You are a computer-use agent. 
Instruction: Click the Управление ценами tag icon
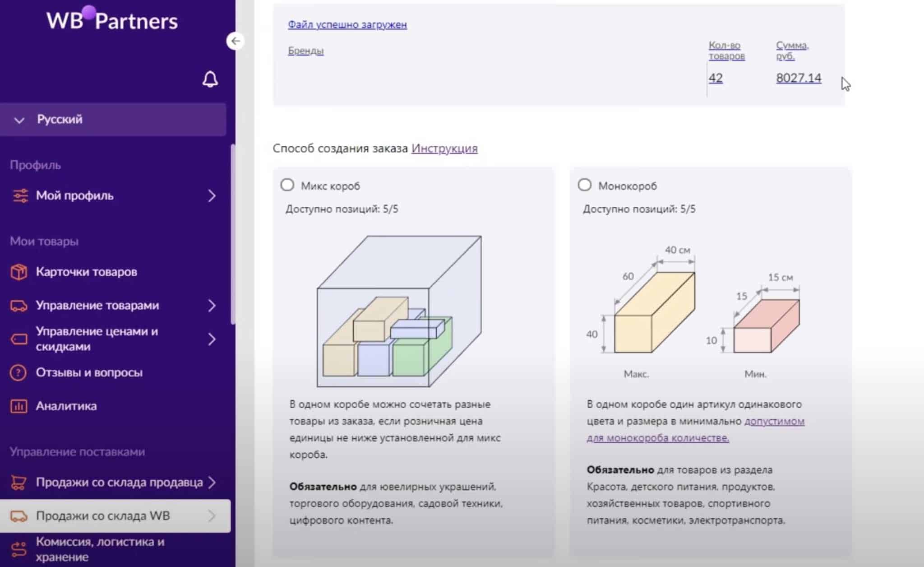click(x=19, y=339)
